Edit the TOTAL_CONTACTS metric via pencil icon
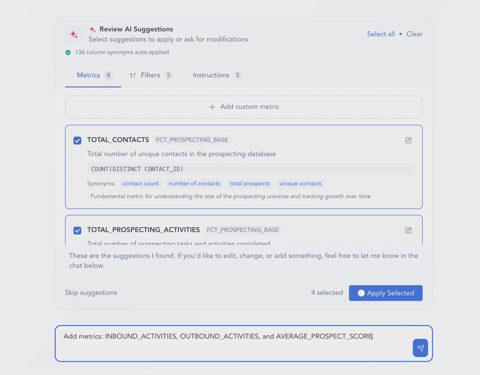This screenshot has height=375, width=480. (x=408, y=140)
